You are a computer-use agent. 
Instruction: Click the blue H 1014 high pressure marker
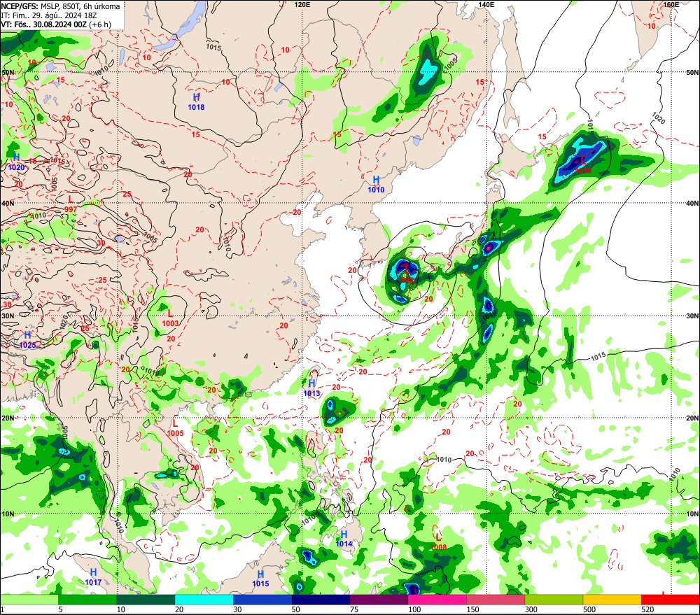click(344, 539)
